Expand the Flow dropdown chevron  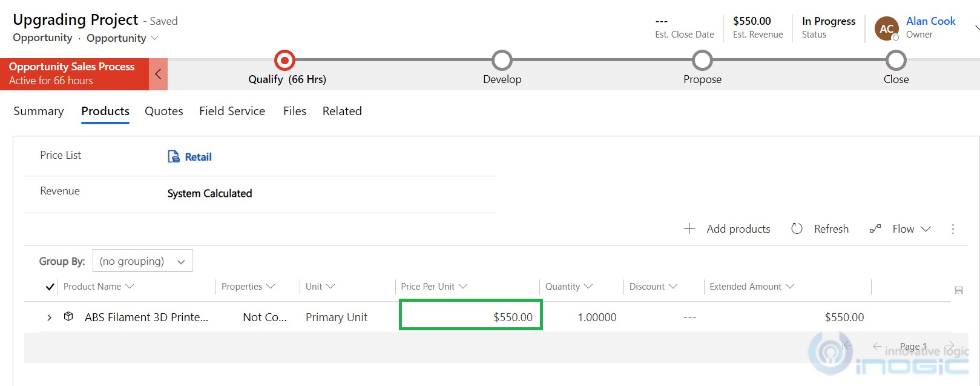(926, 229)
